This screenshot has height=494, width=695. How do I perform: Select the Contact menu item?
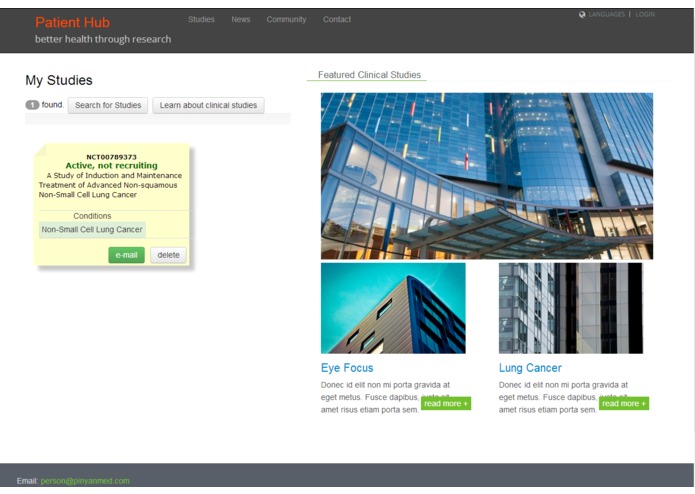tap(337, 19)
